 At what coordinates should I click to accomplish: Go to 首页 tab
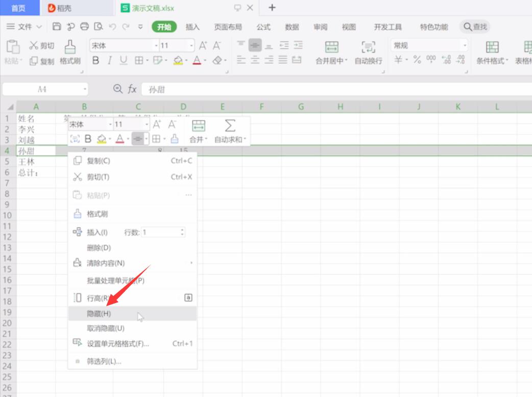tap(19, 8)
